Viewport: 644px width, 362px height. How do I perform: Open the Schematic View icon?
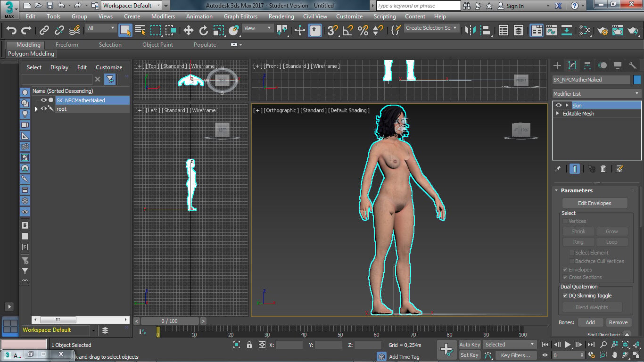click(x=567, y=31)
